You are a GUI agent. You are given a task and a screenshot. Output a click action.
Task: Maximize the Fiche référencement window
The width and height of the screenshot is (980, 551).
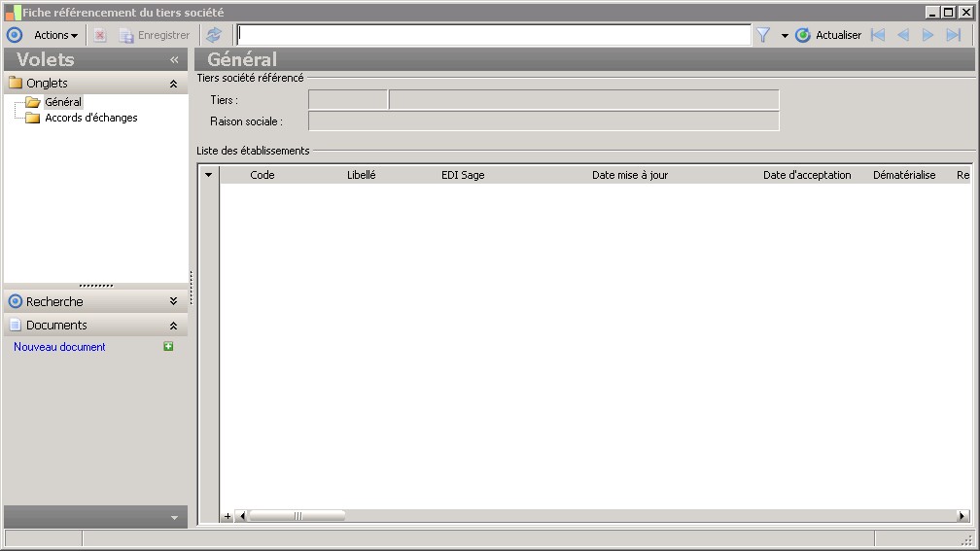949,12
